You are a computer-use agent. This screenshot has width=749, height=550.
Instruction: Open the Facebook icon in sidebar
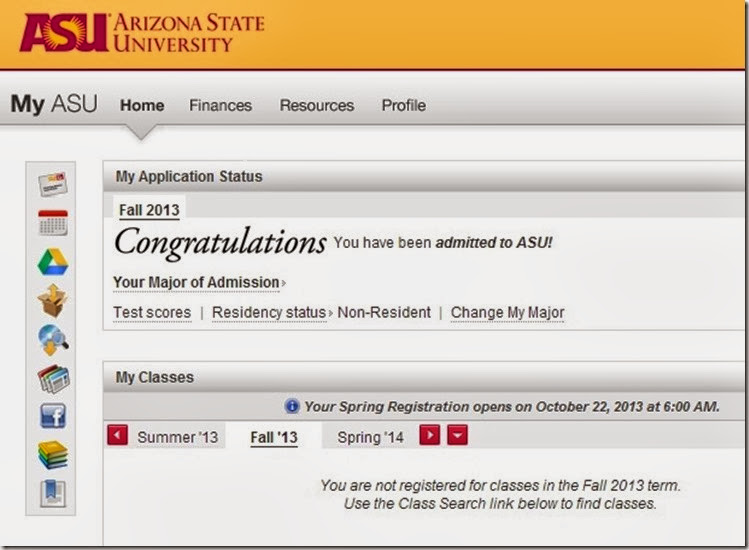[x=52, y=417]
